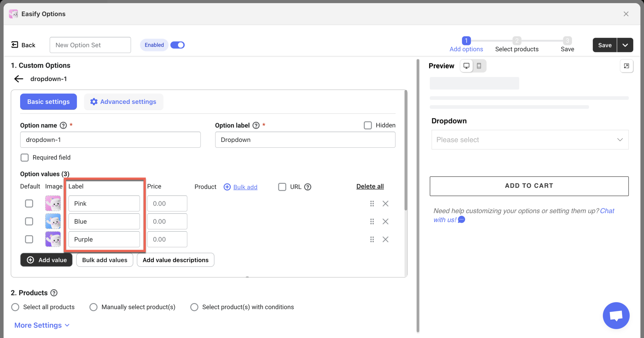This screenshot has height=338, width=644.
Task: Open Option label help tooltip
Action: (x=256, y=125)
